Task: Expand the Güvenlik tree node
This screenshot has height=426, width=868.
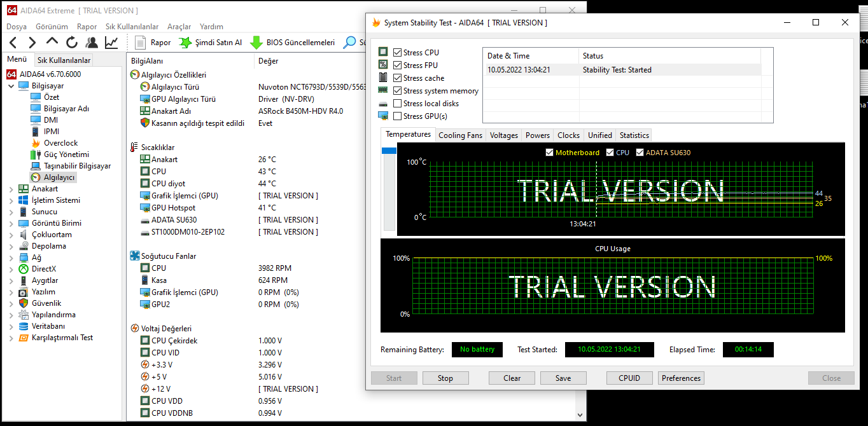Action: (11, 303)
